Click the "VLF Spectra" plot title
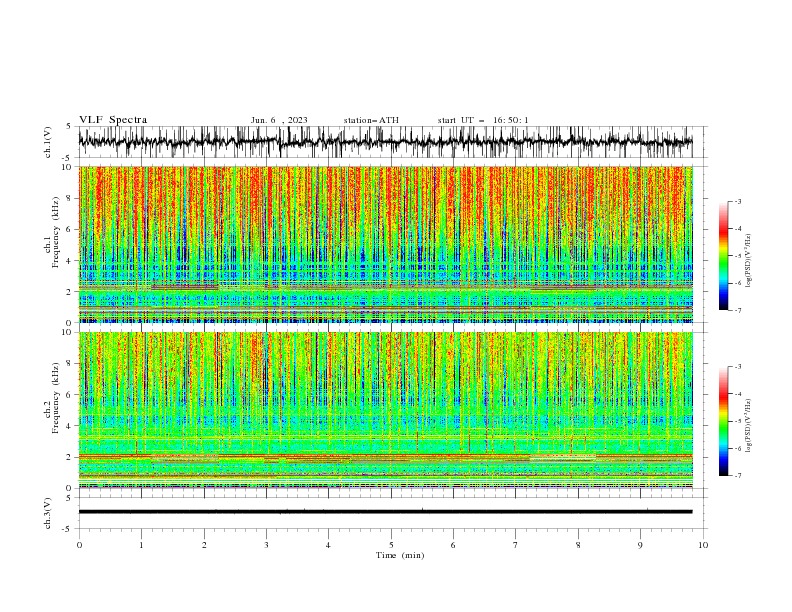Viewport: 792px width, 612px height. point(113,120)
